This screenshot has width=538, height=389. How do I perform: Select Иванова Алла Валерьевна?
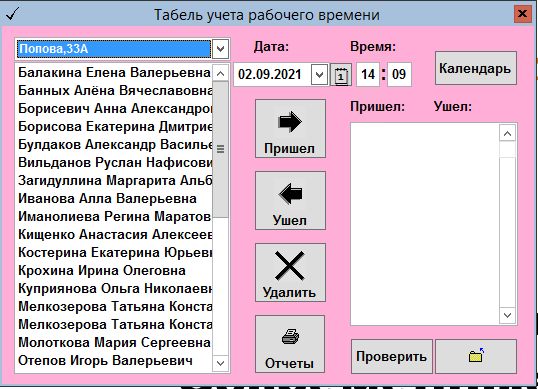point(115,199)
